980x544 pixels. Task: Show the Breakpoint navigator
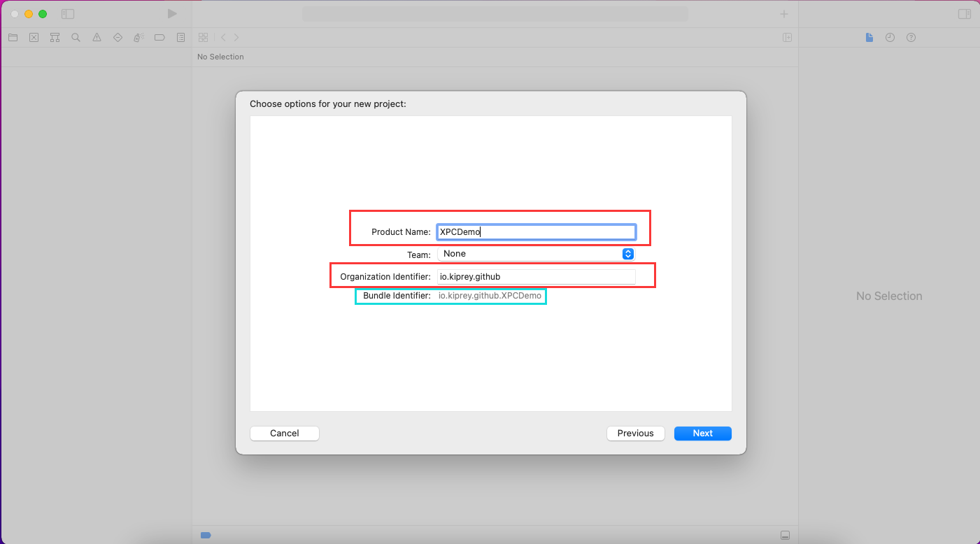pos(159,38)
